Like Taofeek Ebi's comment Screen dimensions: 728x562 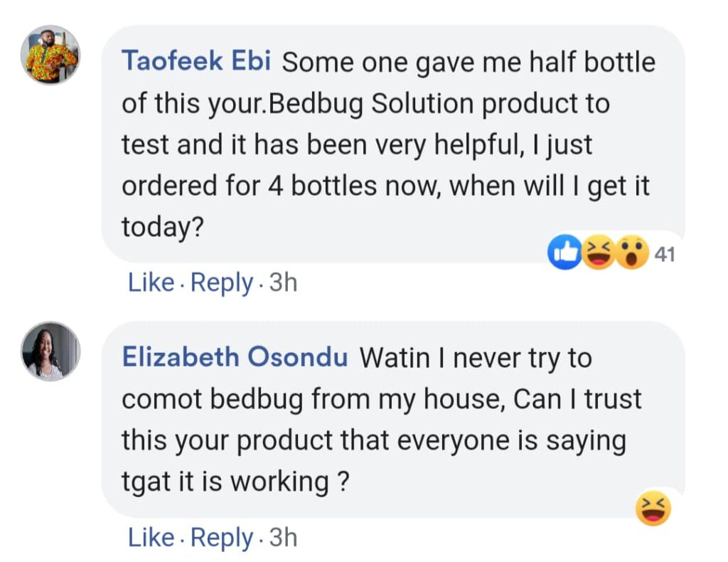click(151, 283)
